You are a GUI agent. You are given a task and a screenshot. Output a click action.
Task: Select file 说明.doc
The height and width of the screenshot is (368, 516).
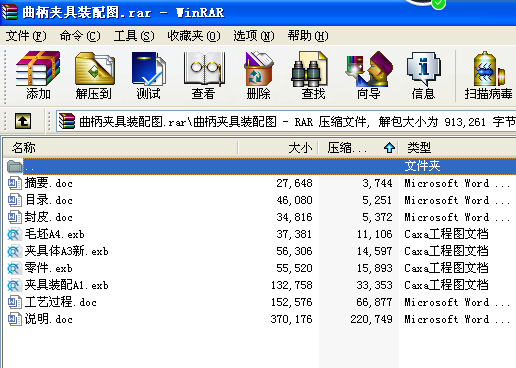point(49,319)
